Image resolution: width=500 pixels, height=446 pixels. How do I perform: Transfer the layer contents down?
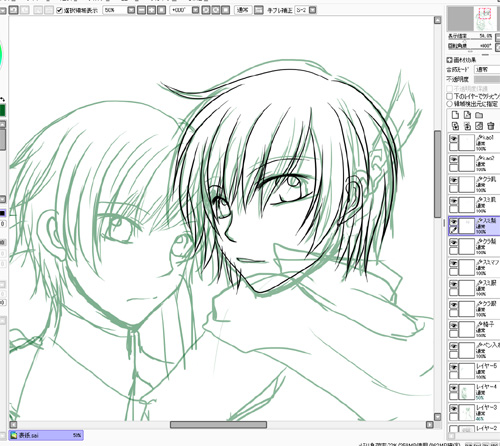[455, 126]
